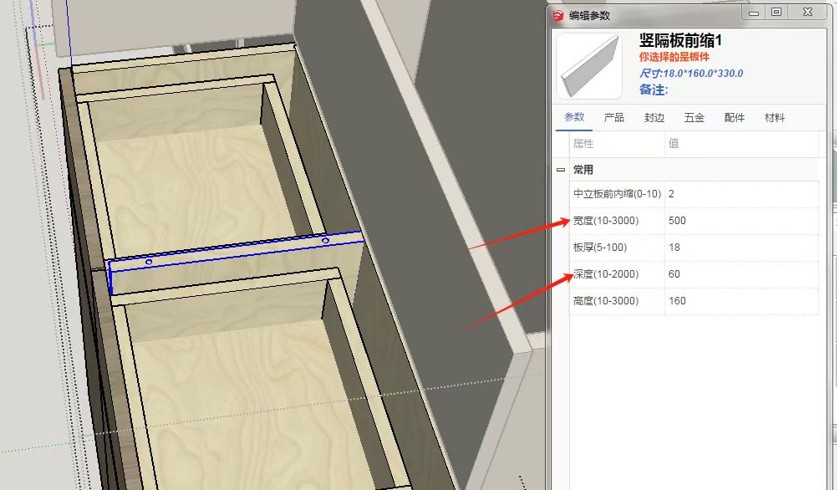The width and height of the screenshot is (837, 490).
Task: Minimize the 编辑参数 dialog
Action: pos(753,13)
